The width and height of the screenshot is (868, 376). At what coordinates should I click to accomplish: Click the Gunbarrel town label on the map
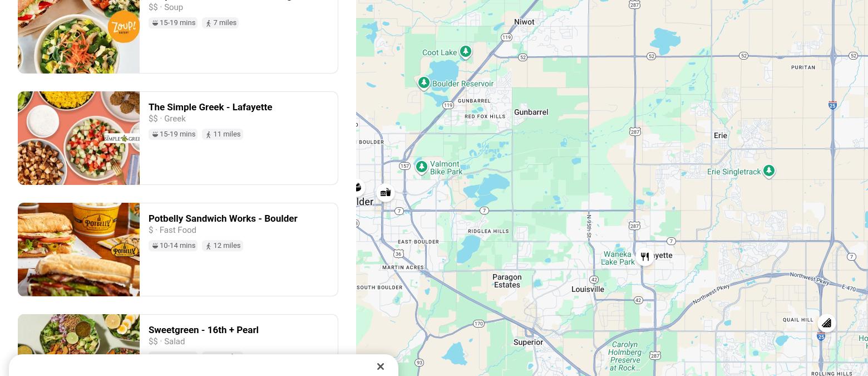click(x=531, y=112)
